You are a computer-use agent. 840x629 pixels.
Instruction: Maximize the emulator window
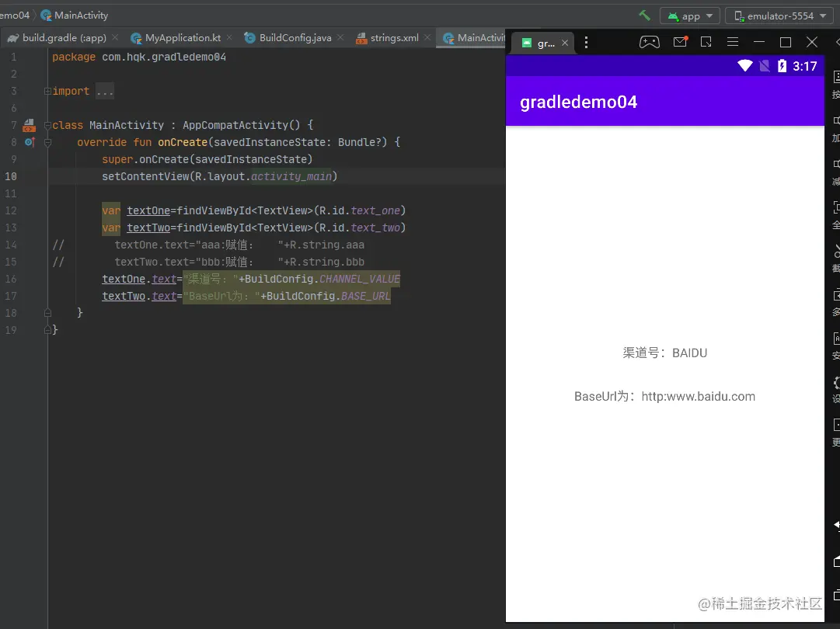(786, 42)
